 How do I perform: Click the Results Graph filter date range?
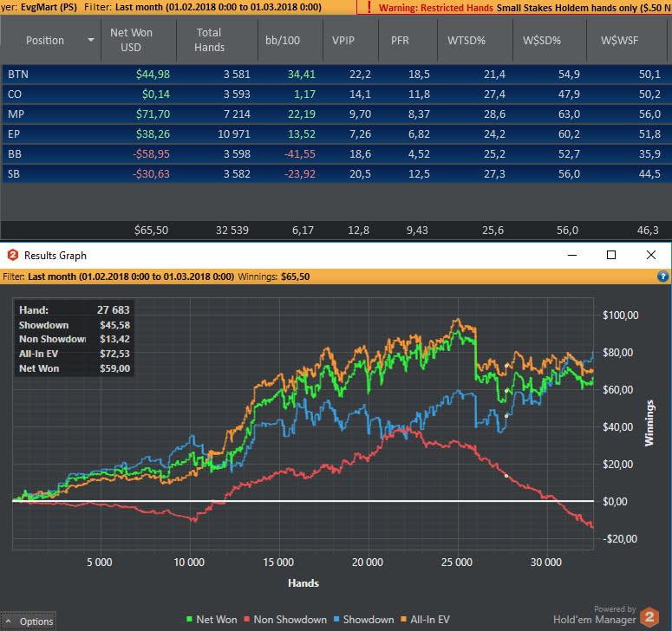point(131,276)
